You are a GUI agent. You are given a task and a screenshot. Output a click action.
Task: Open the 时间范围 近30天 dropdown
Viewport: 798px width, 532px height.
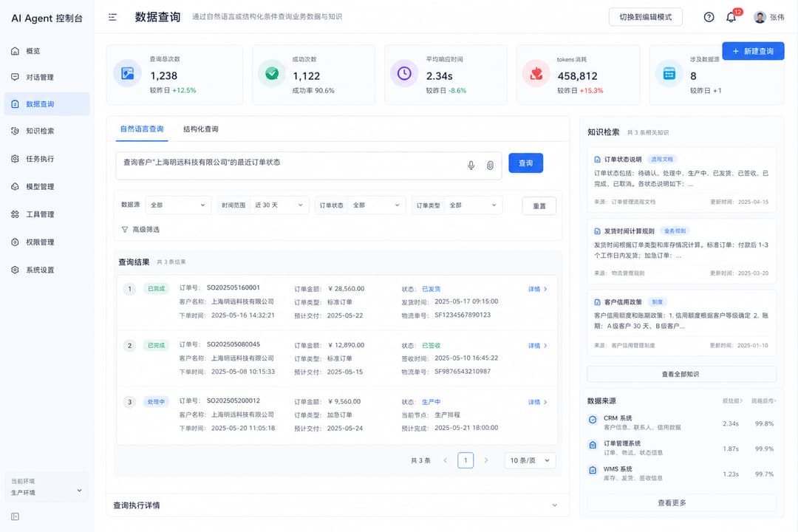coord(279,205)
